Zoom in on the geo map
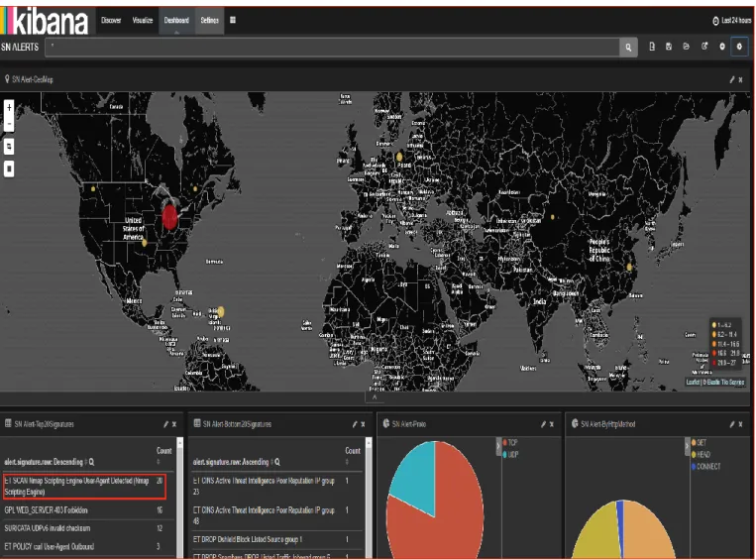Image resolution: width=756 pixels, height=560 pixels. pos(9,107)
